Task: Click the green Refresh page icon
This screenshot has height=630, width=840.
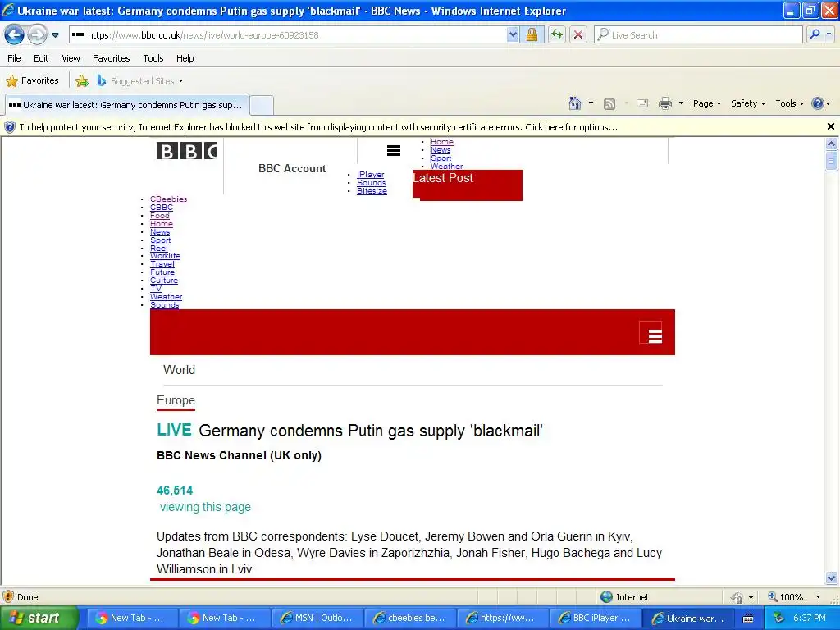Action: 557,35
